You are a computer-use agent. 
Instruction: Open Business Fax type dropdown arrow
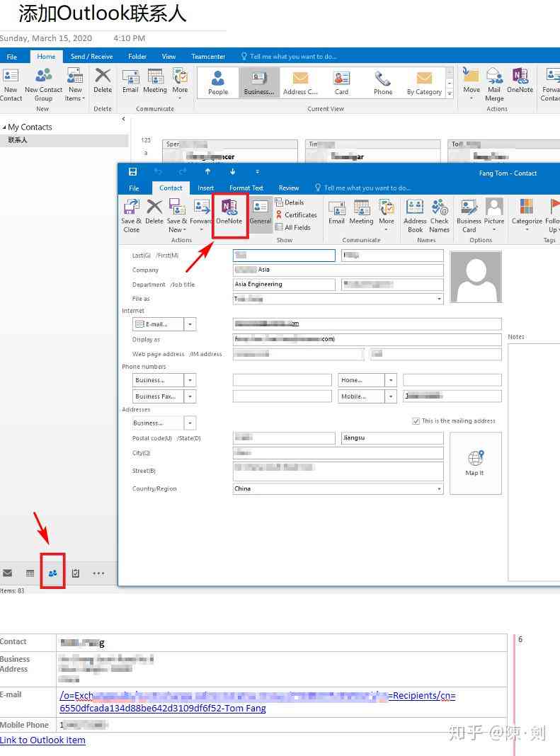pyautogui.click(x=190, y=396)
